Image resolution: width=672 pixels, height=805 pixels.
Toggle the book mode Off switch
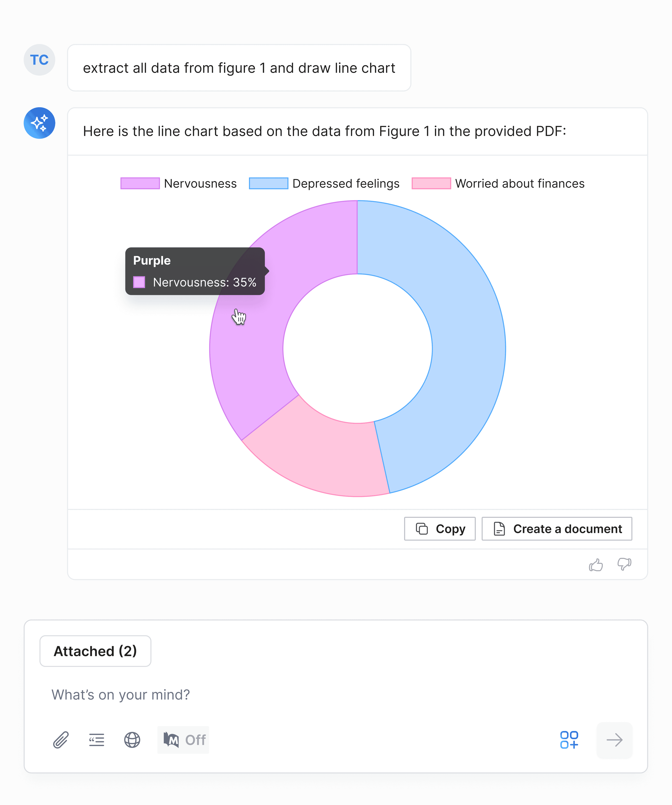pos(183,740)
